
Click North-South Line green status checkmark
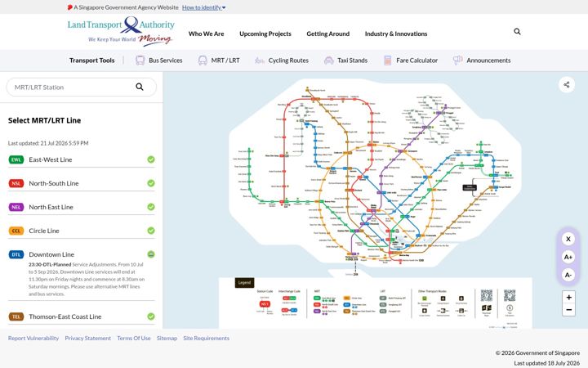click(151, 183)
